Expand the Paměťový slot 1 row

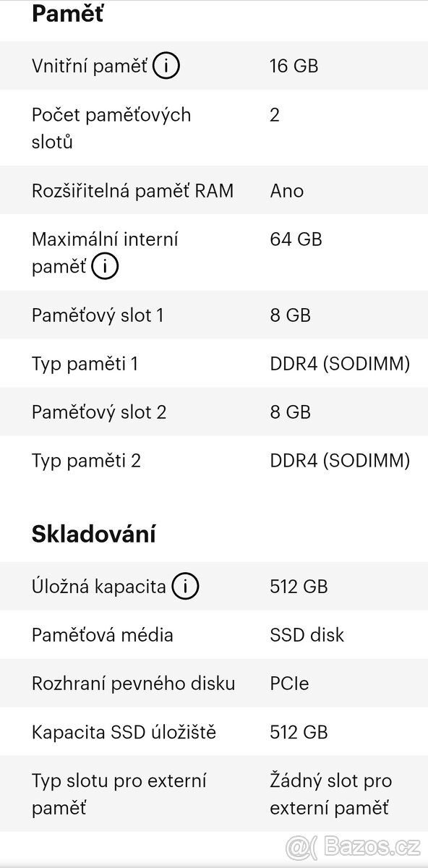pos(98,315)
